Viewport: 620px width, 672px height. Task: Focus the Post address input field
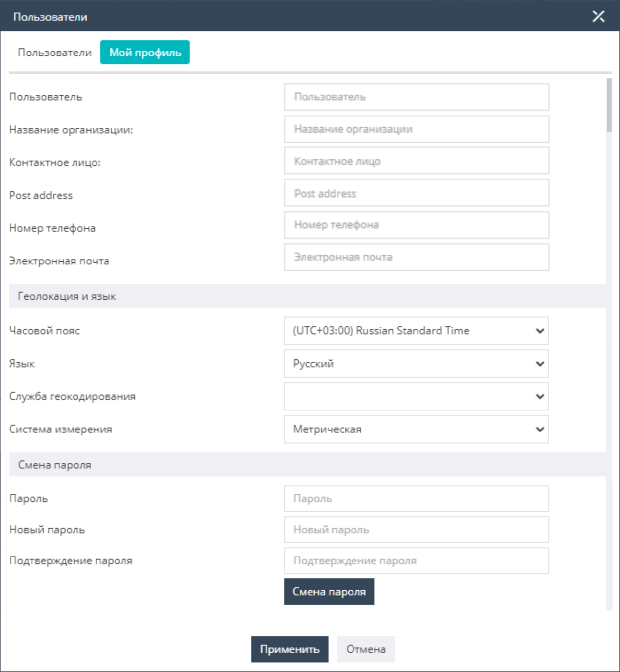click(x=417, y=193)
